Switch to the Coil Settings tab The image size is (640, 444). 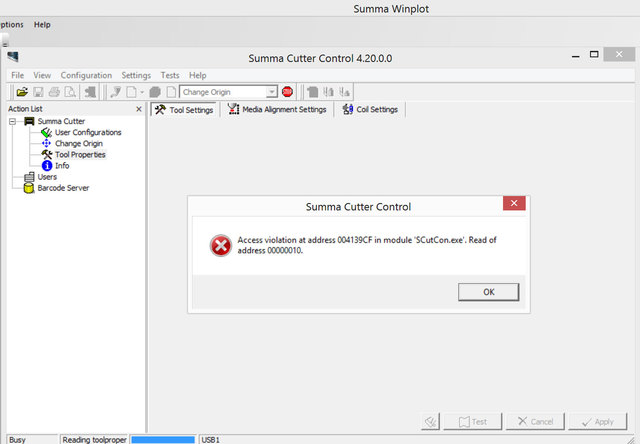coord(370,109)
